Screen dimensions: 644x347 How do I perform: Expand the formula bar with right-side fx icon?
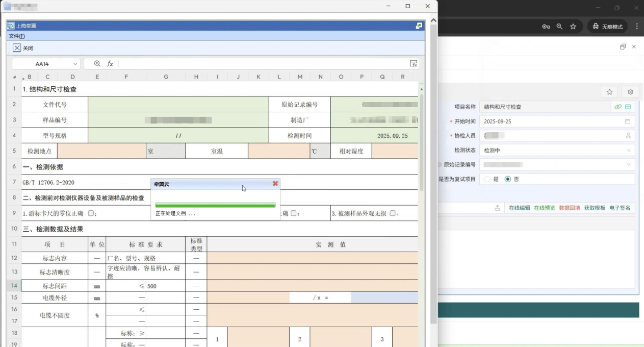(414, 64)
